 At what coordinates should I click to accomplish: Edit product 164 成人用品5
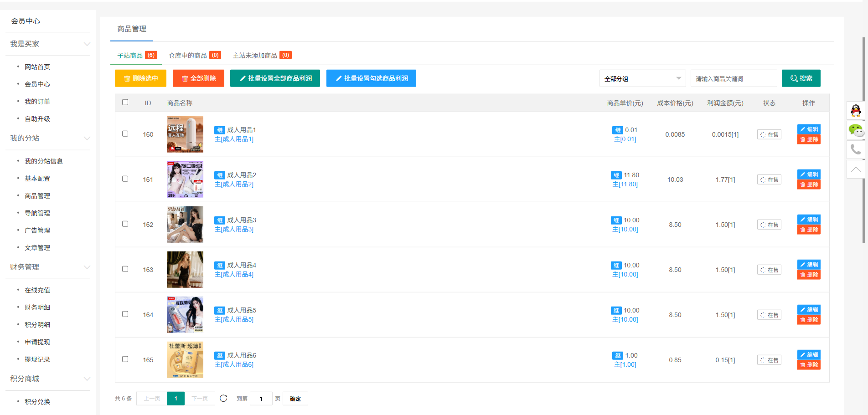809,310
